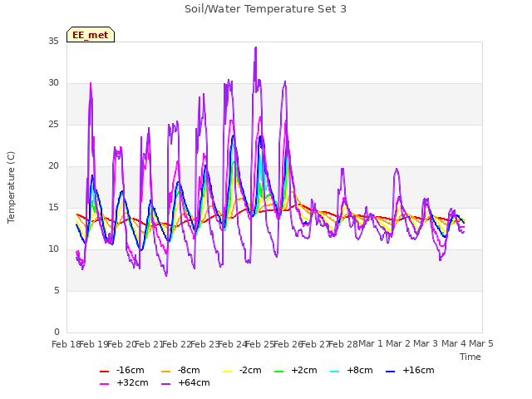Click the 30 y-axis tick label
532x399 pixels.
[x=53, y=83]
